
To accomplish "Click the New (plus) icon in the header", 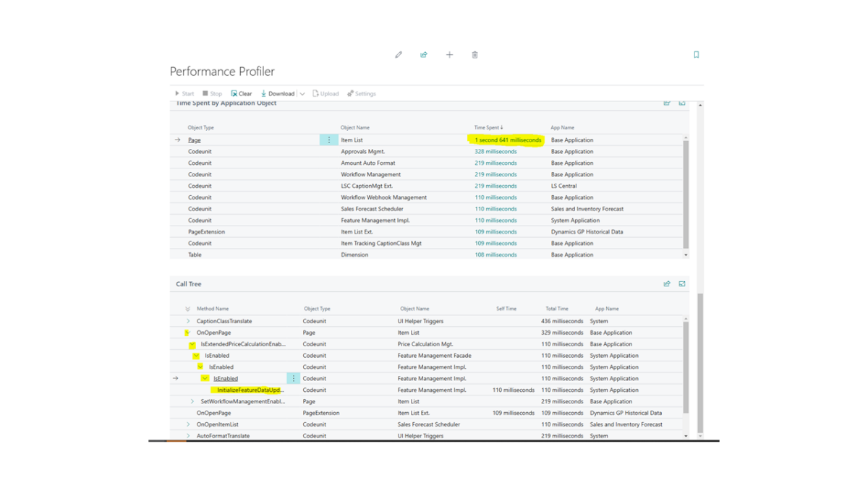I will pyautogui.click(x=449, y=54).
